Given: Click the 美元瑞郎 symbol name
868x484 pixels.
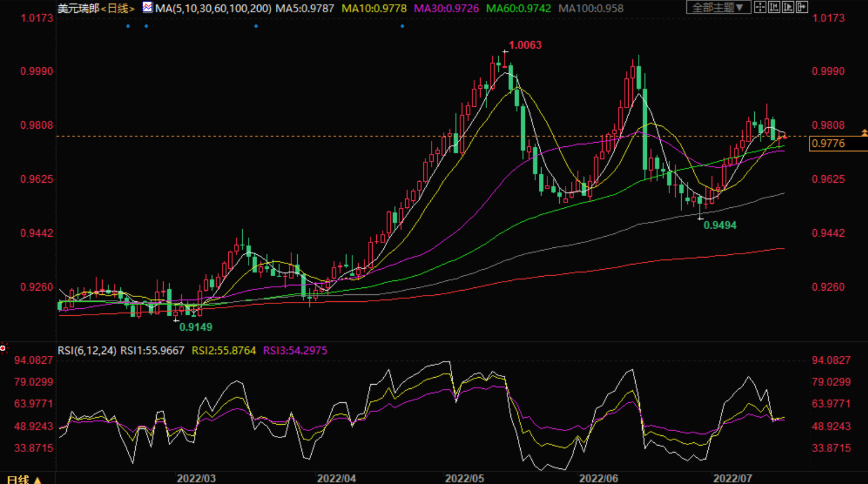Looking at the screenshot, I should coord(78,9).
